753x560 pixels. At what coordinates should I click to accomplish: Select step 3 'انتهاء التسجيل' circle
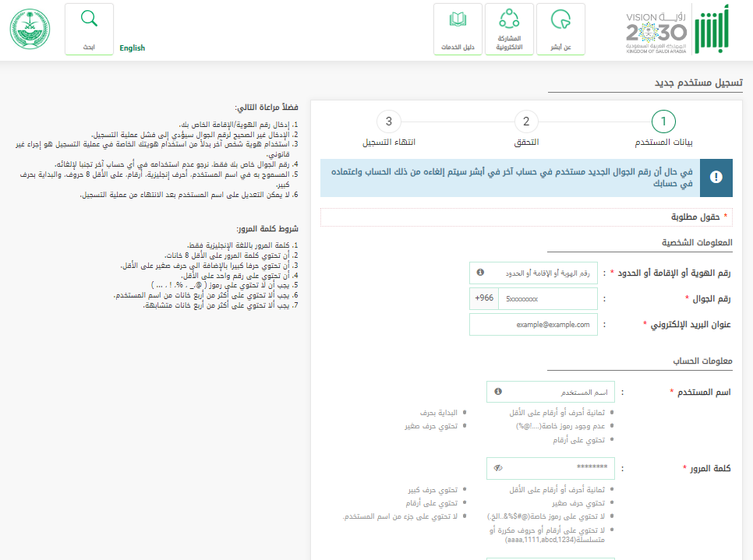(388, 122)
